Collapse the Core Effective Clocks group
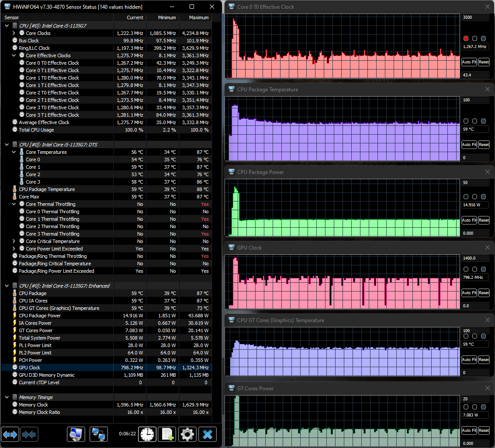Screen dimensions: 495x448 [14, 56]
